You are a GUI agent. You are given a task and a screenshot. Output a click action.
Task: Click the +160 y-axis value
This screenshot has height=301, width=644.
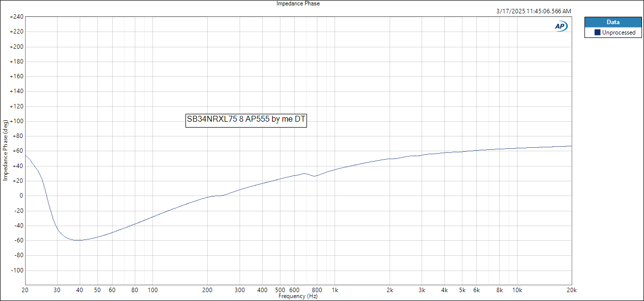(17, 76)
